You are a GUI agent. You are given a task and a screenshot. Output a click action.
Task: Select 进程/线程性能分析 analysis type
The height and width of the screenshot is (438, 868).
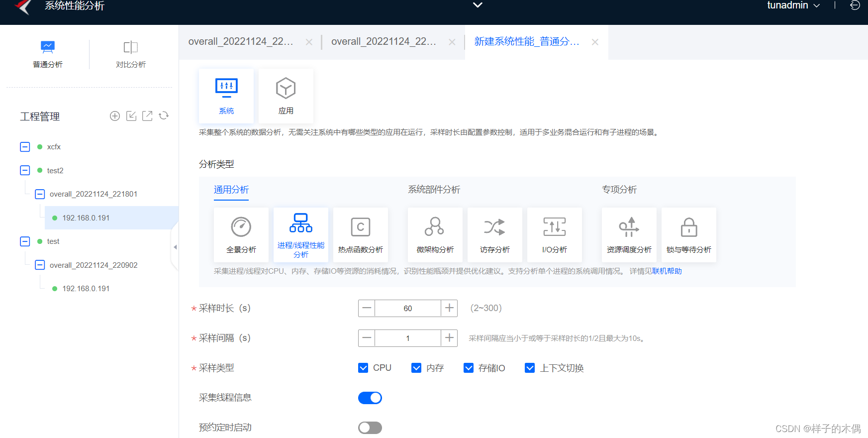click(301, 235)
